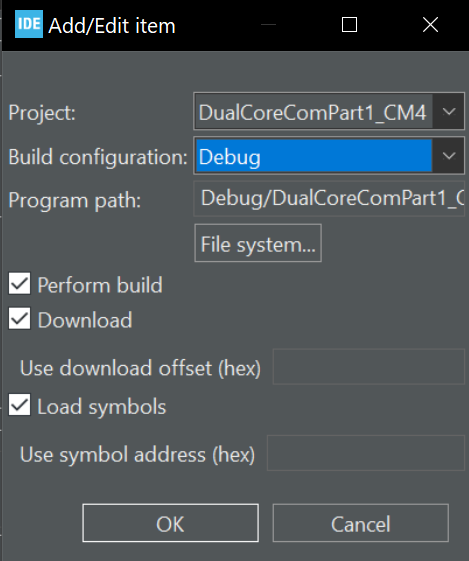Uncheck the Perform build checkbox
This screenshot has width=469, height=561.
pyautogui.click(x=20, y=284)
